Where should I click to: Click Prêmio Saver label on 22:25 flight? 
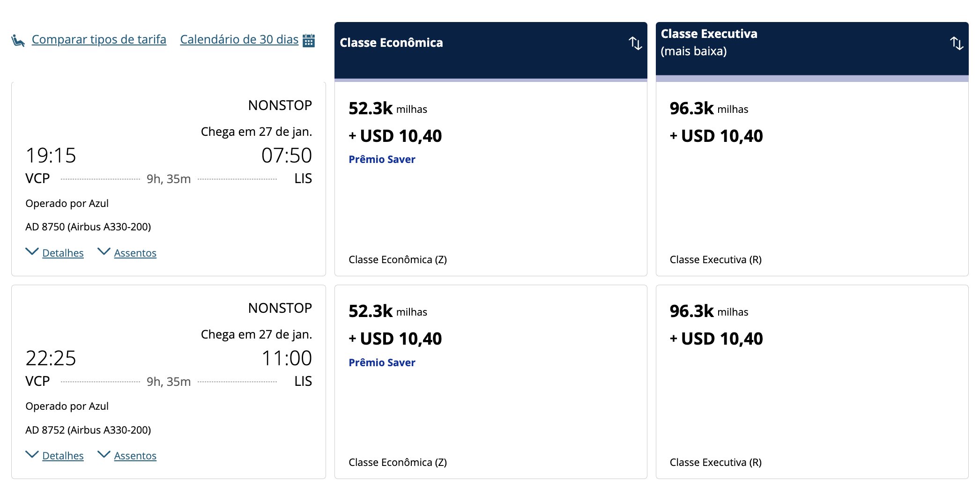pyautogui.click(x=382, y=362)
